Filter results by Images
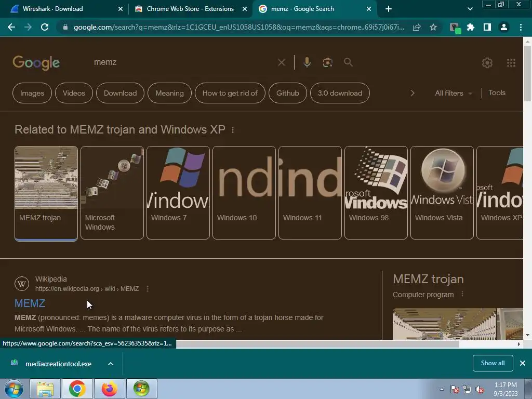The image size is (532, 399). (x=32, y=93)
